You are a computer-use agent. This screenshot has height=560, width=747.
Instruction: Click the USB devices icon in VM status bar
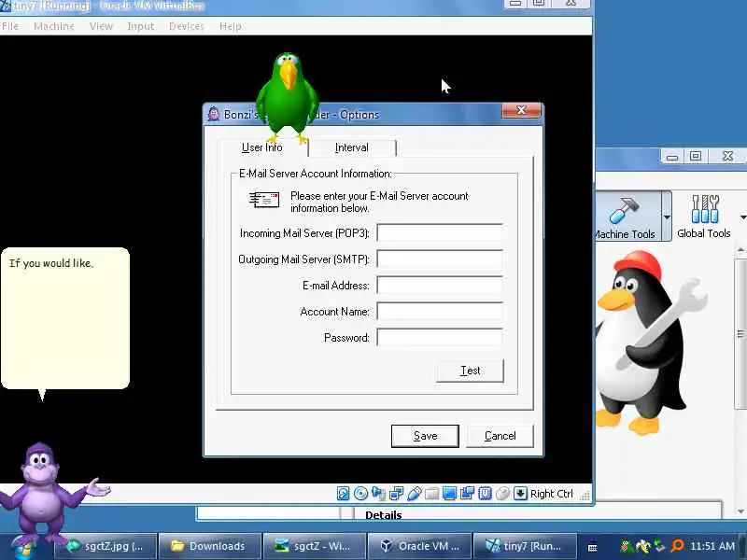[414, 494]
